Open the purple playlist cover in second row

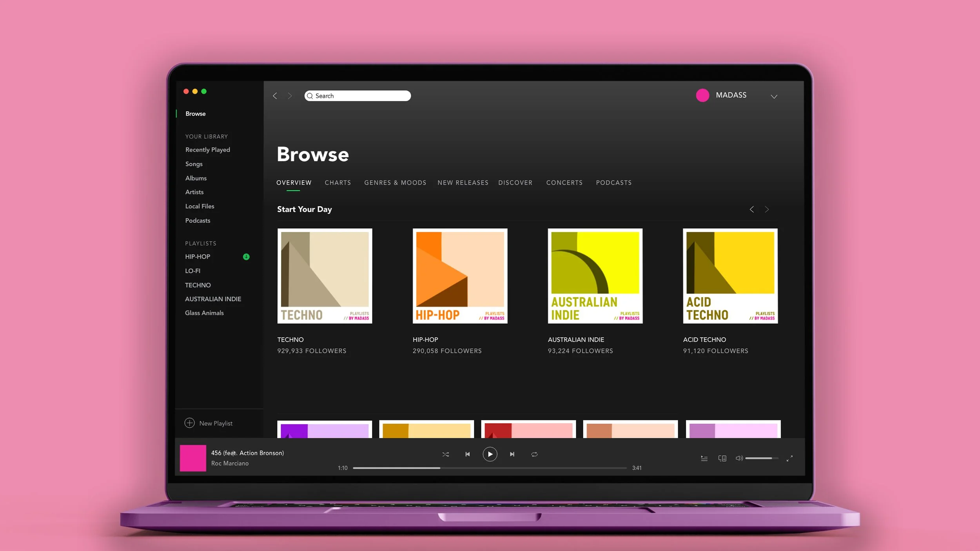[325, 429]
